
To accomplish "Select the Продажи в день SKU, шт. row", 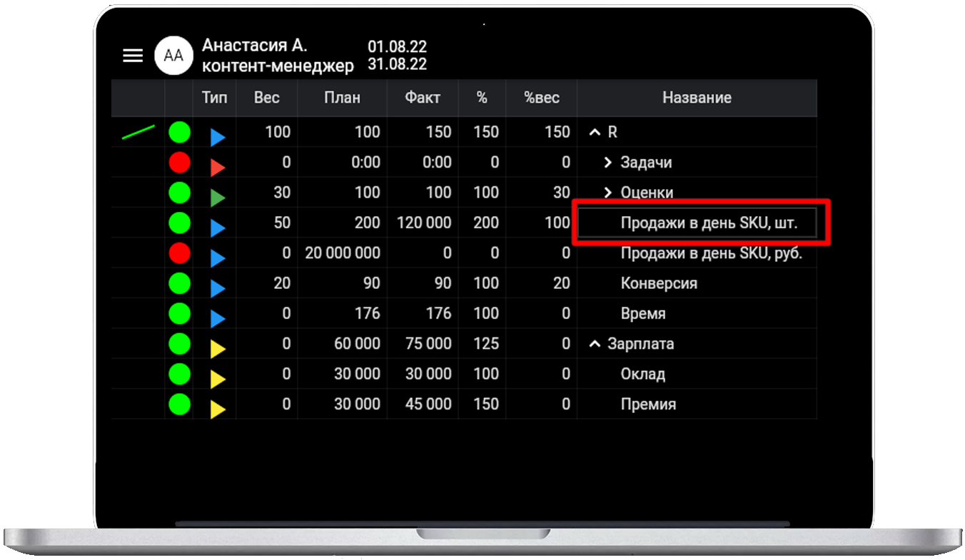I will tap(708, 223).
